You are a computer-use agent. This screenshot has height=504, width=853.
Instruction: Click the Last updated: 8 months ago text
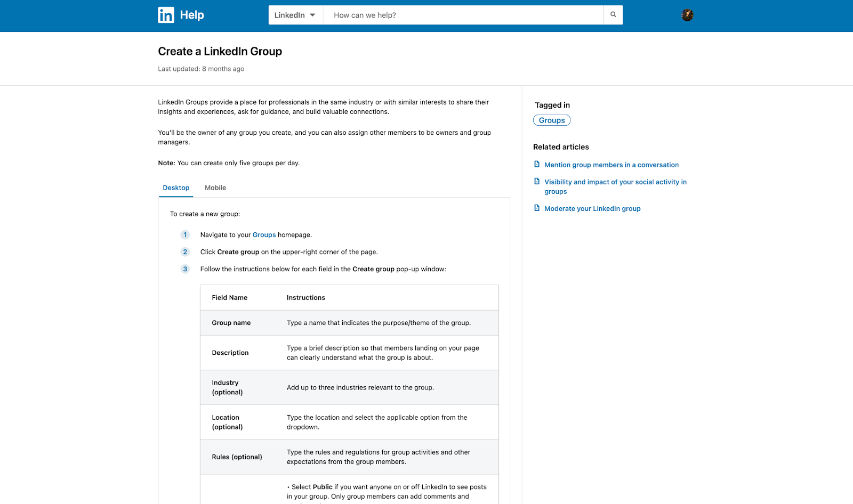(201, 69)
